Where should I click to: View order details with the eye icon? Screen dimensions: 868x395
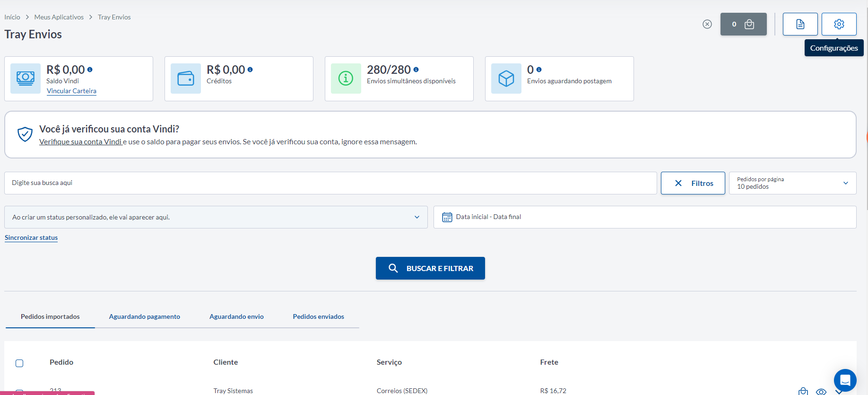821,392
